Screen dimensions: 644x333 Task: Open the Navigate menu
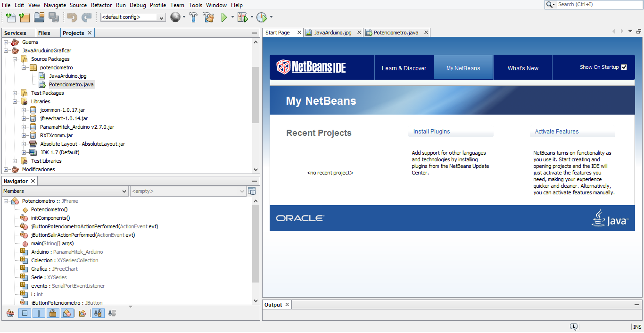pyautogui.click(x=55, y=5)
